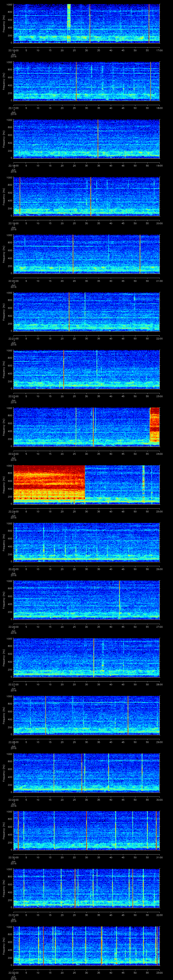This screenshot has height=980, width=173.
Task: Click the 22:22:00 start time label
Action: (13, 396)
